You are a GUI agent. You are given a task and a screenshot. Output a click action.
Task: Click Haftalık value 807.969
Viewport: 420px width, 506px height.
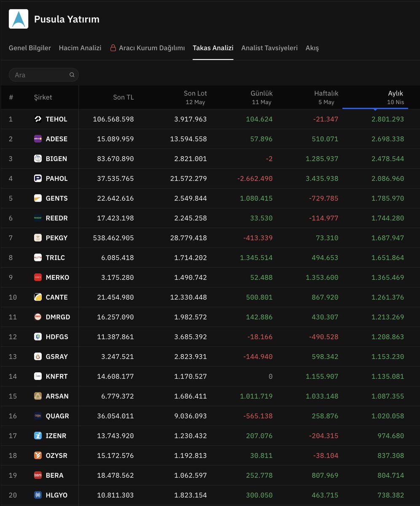325,476
